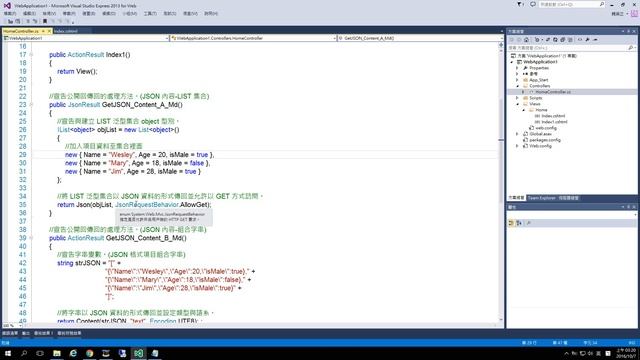The width and height of the screenshot is (640, 360).
Task: Click the Solution Explorer Back arrow icon
Action: point(512,40)
